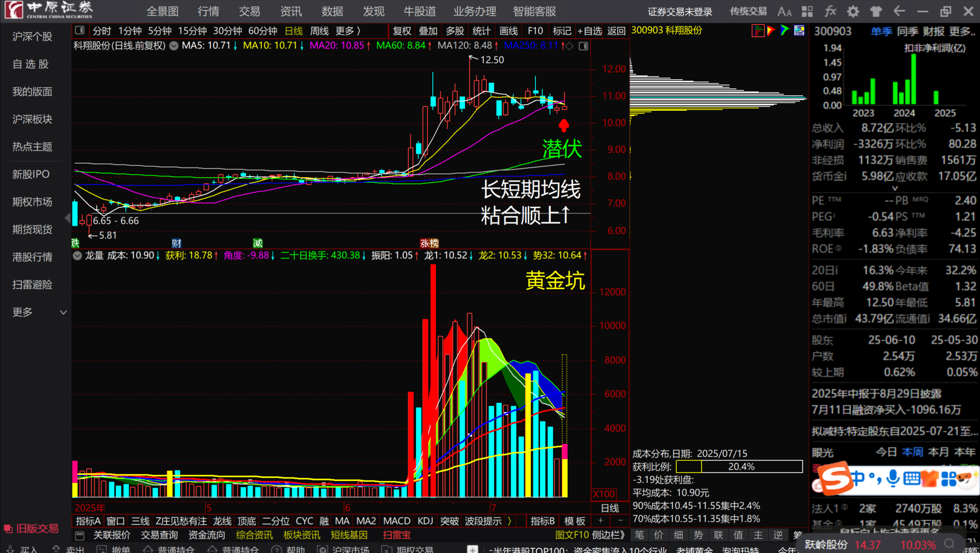Expand financial data down chevron below 货币金
The height and width of the screenshot is (553, 980).
click(894, 188)
